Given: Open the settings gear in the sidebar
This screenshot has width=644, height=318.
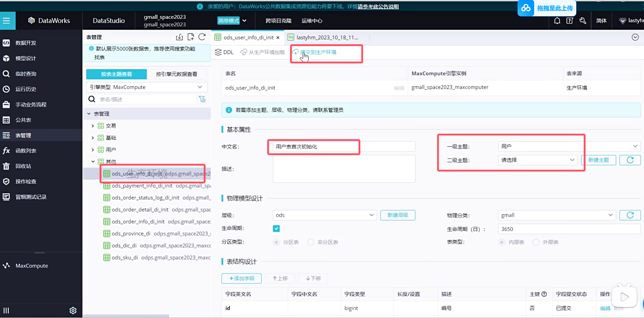Looking at the screenshot, I should (x=73, y=310).
